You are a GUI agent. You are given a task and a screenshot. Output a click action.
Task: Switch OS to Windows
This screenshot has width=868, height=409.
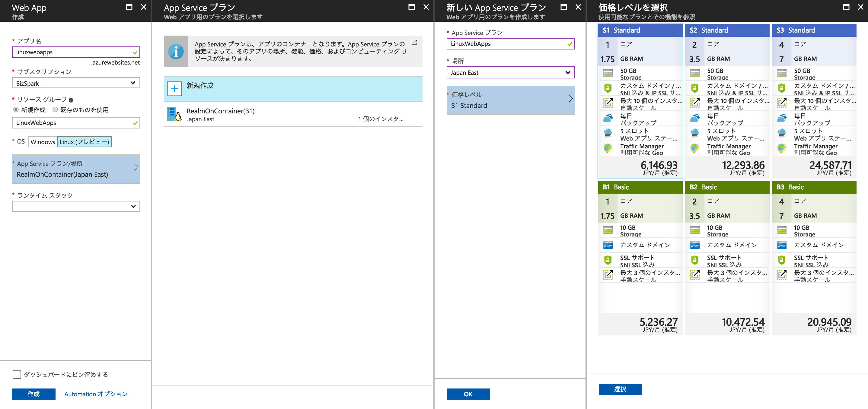[43, 142]
